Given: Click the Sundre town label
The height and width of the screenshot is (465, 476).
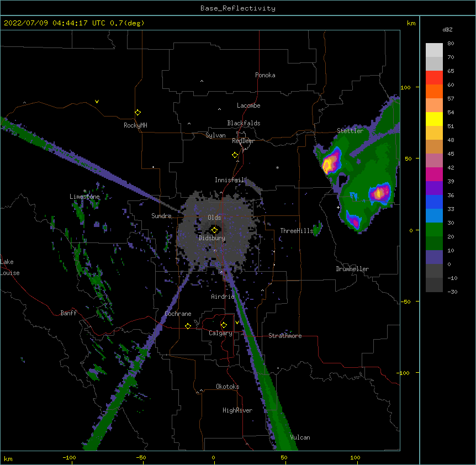Looking at the screenshot, I should click(x=161, y=216).
